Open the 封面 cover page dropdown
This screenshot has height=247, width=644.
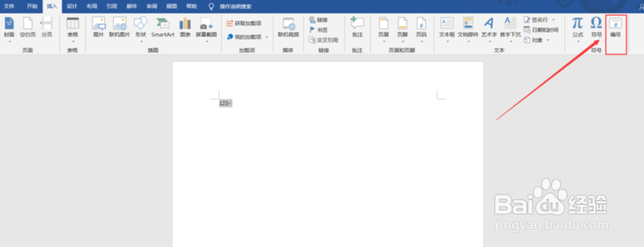pos(9,41)
